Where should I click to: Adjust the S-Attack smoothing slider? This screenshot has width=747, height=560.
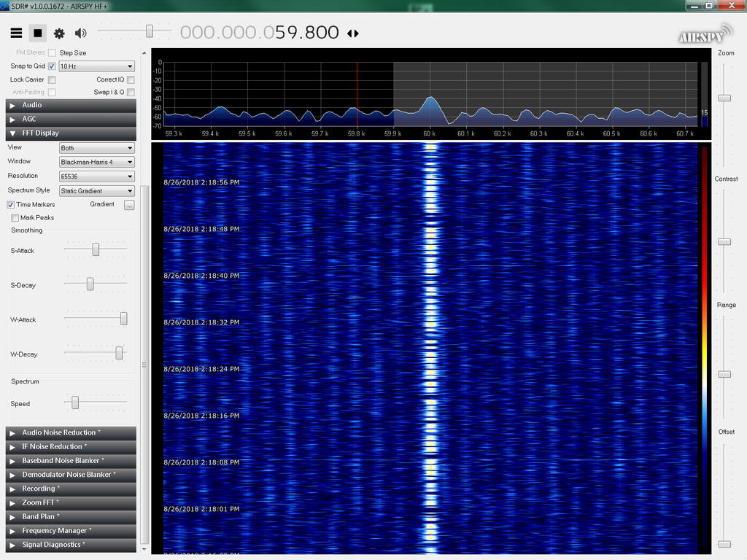point(96,249)
